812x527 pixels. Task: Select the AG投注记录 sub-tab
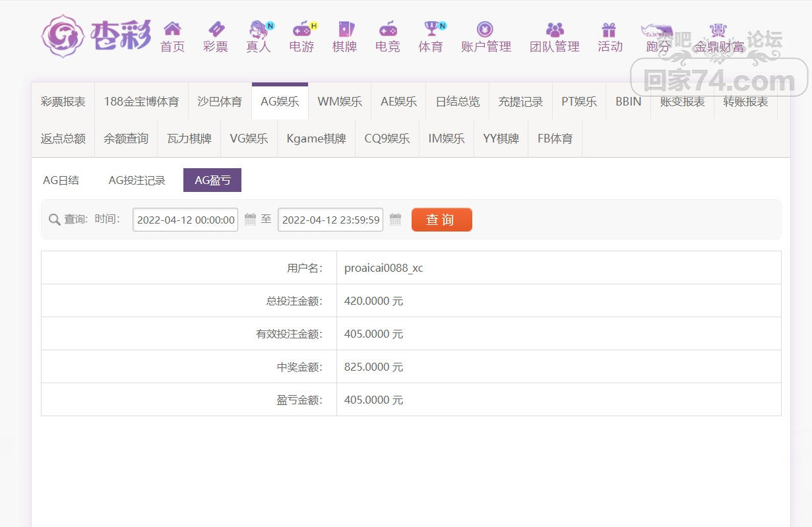(137, 180)
